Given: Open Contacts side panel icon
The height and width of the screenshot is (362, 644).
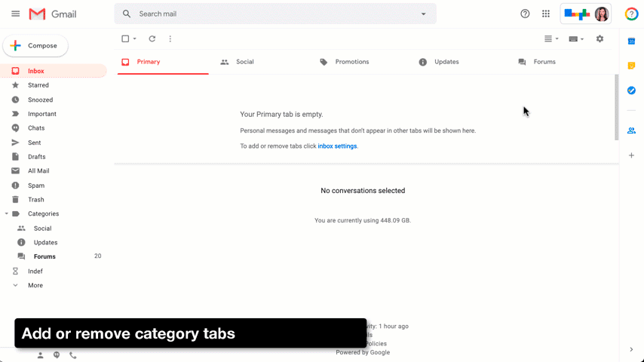Looking at the screenshot, I should pyautogui.click(x=632, y=130).
